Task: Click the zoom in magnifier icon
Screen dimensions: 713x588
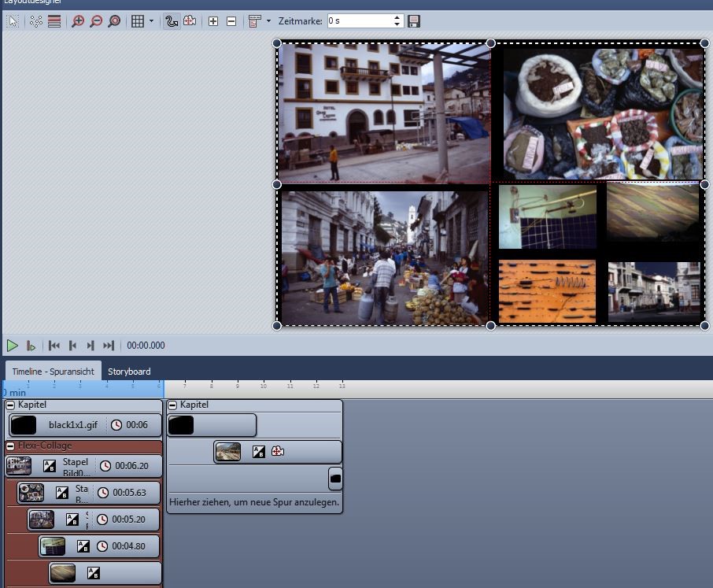Action: [x=77, y=21]
